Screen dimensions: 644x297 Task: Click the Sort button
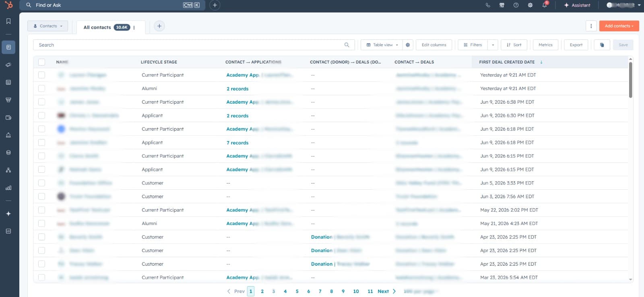514,45
